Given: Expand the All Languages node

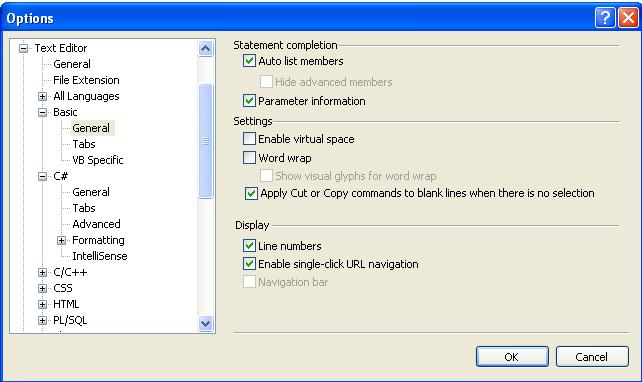Looking at the screenshot, I should [x=42, y=97].
